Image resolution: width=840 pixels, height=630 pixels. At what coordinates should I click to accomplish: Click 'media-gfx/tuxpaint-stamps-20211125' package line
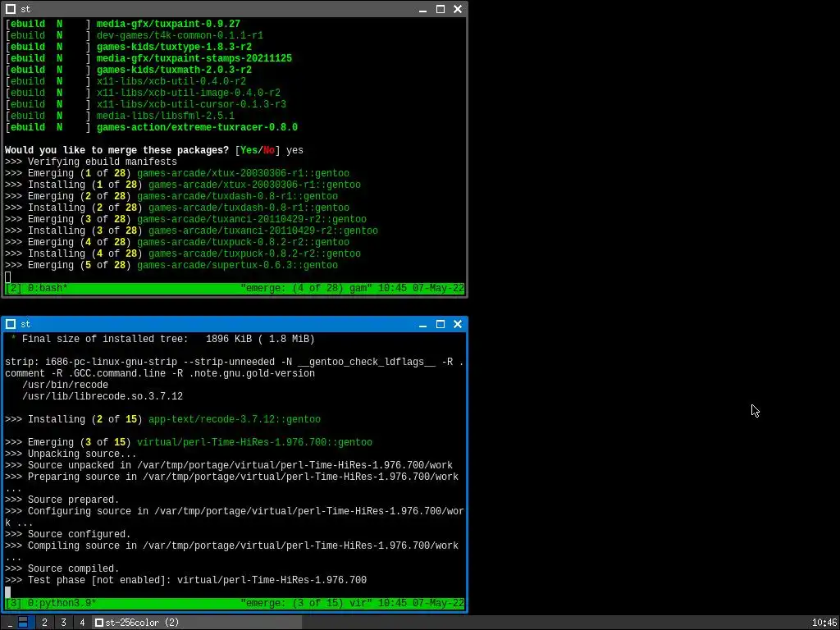194,58
